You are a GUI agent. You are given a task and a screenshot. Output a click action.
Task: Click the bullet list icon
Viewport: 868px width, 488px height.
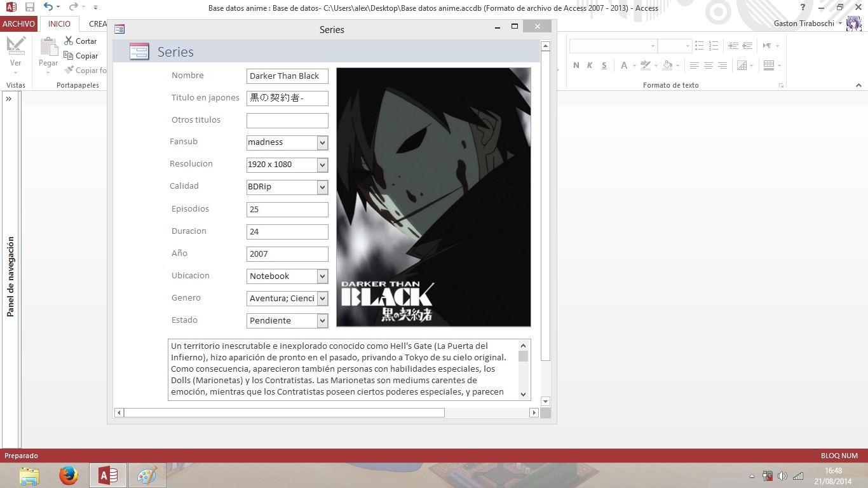coord(700,46)
